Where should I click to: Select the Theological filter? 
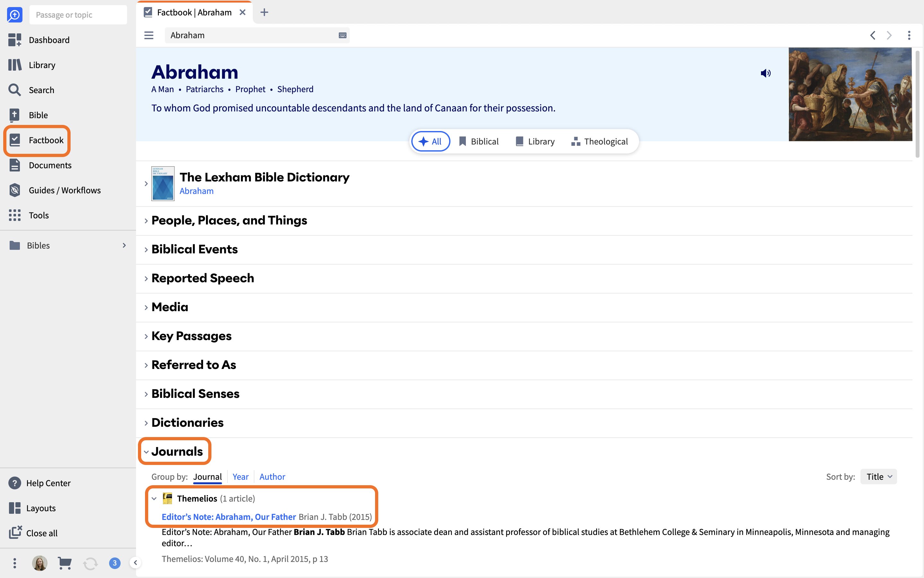click(x=599, y=141)
